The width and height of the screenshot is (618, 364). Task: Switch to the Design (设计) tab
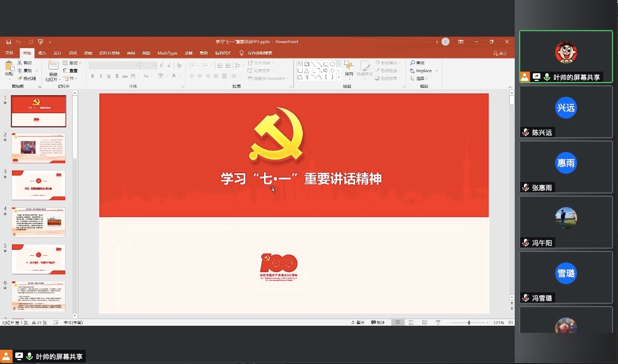point(57,53)
